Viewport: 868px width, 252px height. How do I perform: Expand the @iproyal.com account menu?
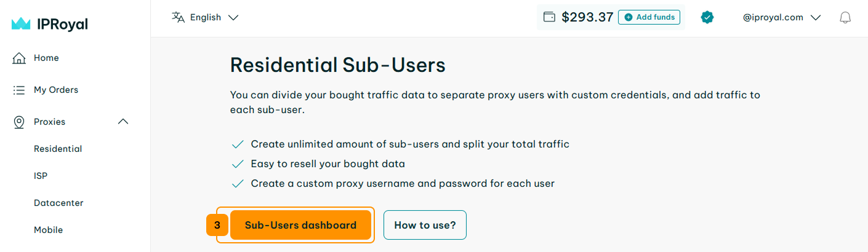pyautogui.click(x=782, y=17)
